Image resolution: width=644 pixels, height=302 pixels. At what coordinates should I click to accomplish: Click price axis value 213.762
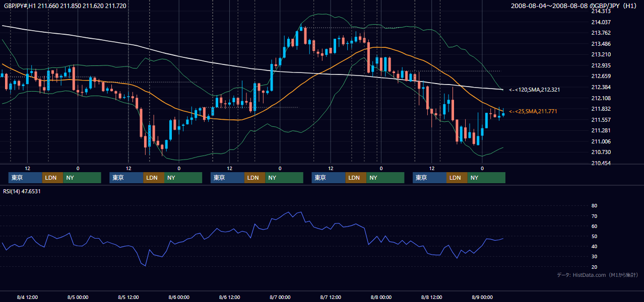pyautogui.click(x=601, y=33)
